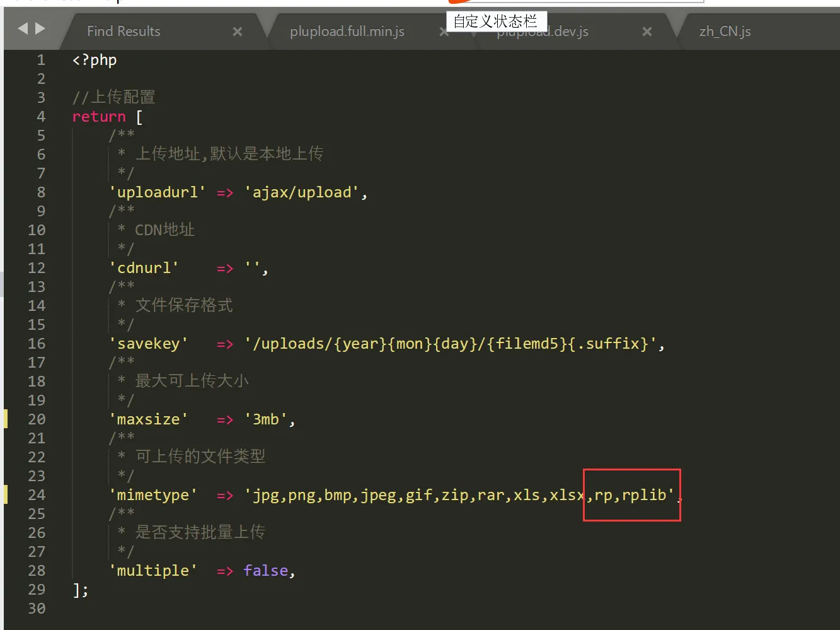Click the previous tab left arrow
The height and width of the screenshot is (630, 840).
[x=23, y=28]
